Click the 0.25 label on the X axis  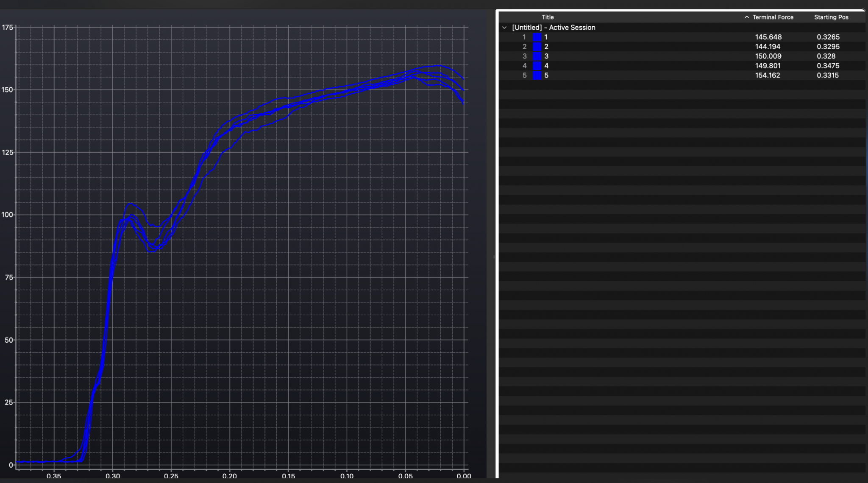(x=171, y=476)
